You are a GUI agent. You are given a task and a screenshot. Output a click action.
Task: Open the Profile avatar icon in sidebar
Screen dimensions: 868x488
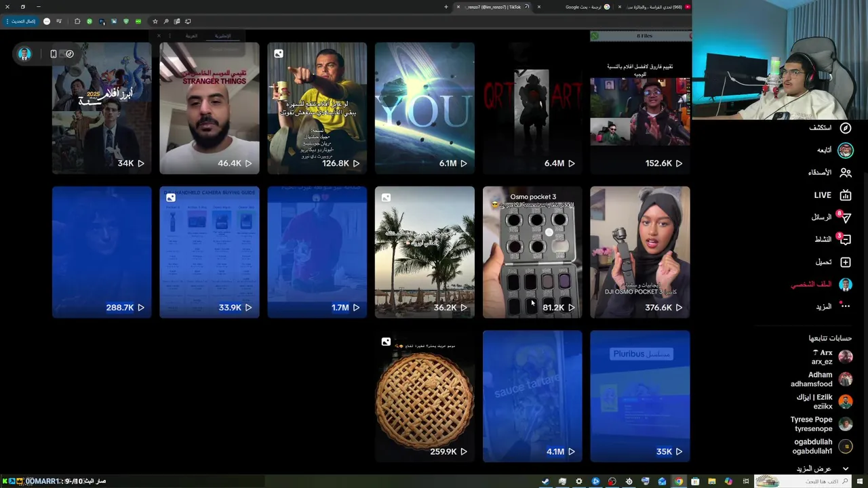tap(846, 284)
